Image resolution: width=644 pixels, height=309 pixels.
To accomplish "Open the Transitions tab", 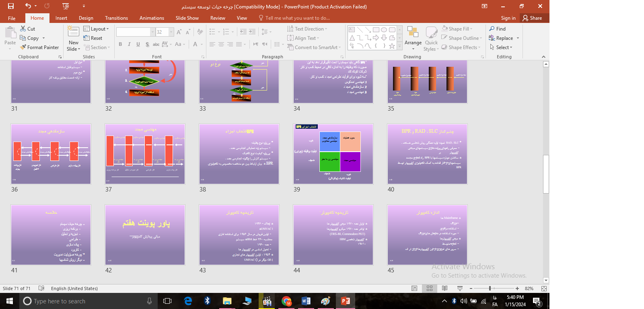I will tap(116, 18).
